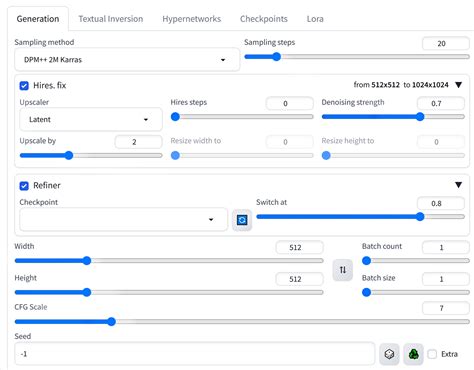
Task: Click the Height slider handle
Action: tap(87, 292)
